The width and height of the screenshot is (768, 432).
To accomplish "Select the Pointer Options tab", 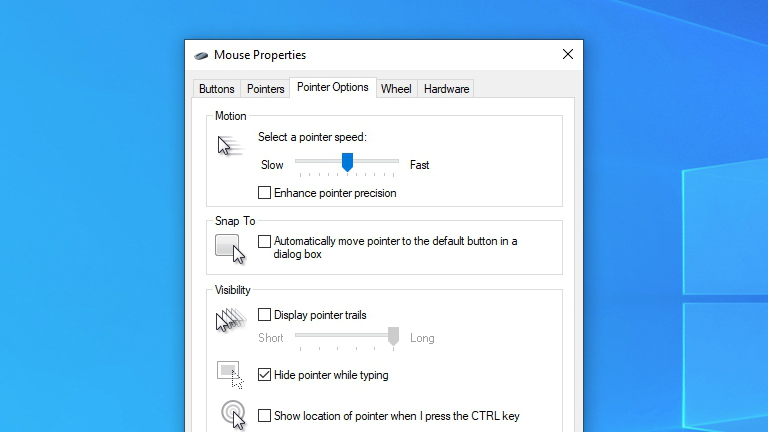I will 333,87.
